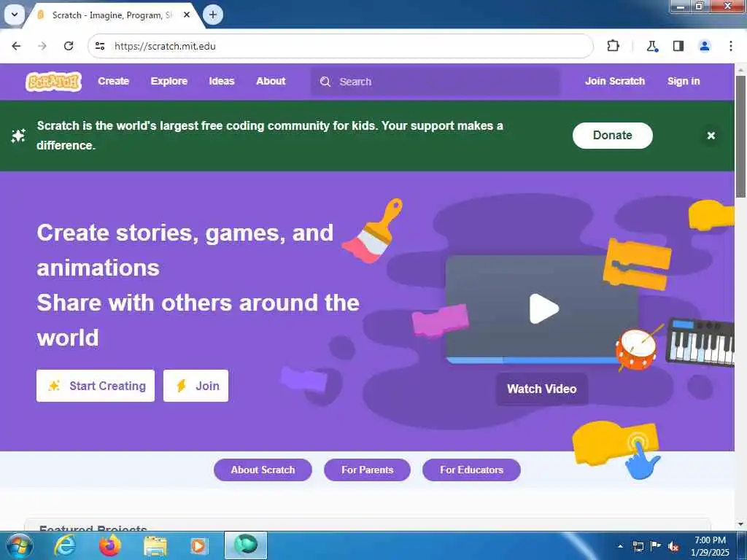The width and height of the screenshot is (747, 560).
Task: Click the Join button with lightning bolt
Action: [x=196, y=386]
